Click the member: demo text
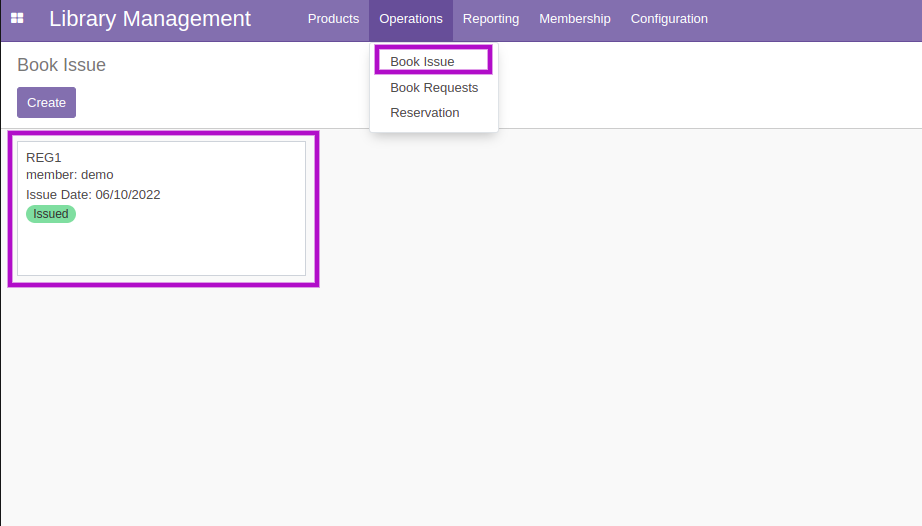This screenshot has height=526, width=922. [x=70, y=175]
